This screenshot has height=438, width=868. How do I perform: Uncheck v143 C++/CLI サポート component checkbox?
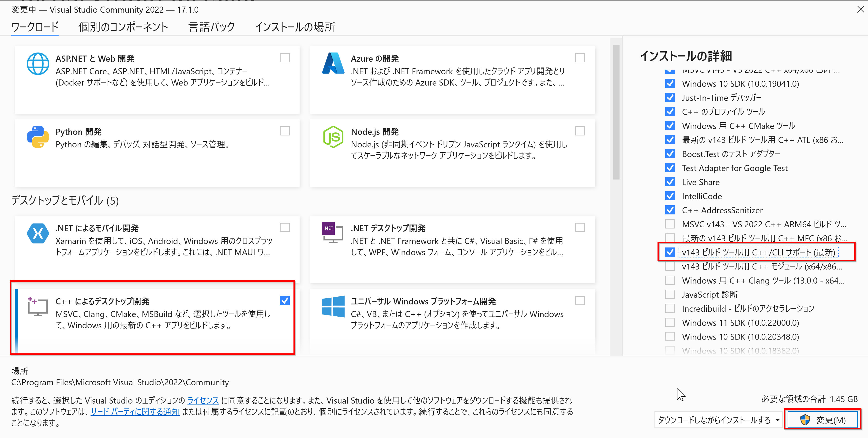point(670,252)
